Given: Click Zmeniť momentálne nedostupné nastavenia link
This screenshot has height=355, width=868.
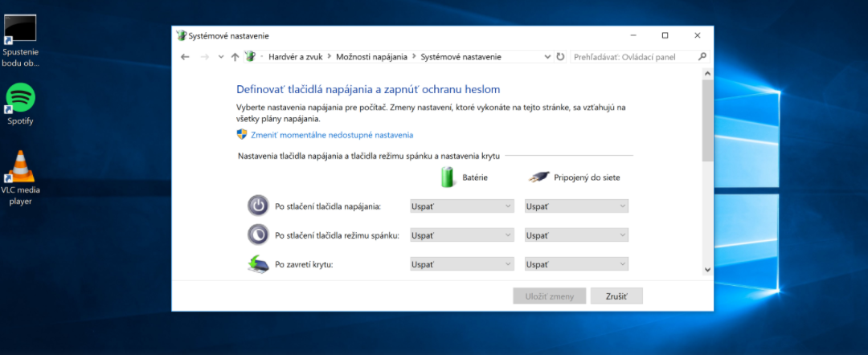Looking at the screenshot, I should coord(332,135).
